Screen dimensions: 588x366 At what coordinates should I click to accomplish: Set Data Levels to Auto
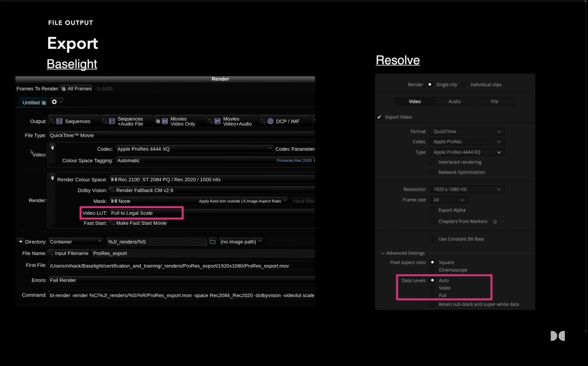432,280
